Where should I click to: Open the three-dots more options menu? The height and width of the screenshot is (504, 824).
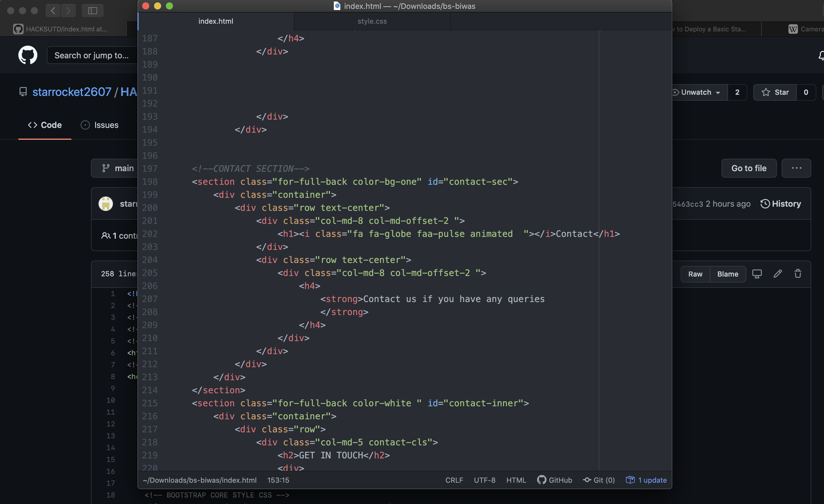point(796,168)
